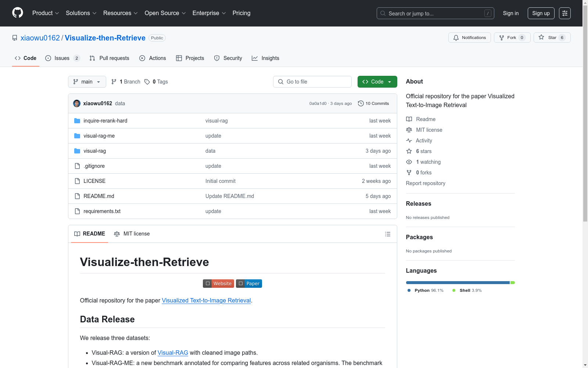Open the visual-rag-me folder icon
This screenshot has height=368, width=588.
click(x=77, y=136)
